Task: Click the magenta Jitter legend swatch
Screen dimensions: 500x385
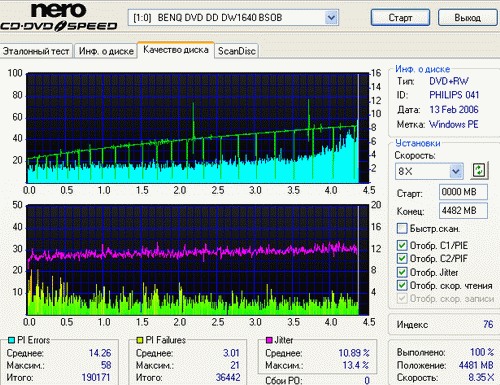Action: [269, 340]
